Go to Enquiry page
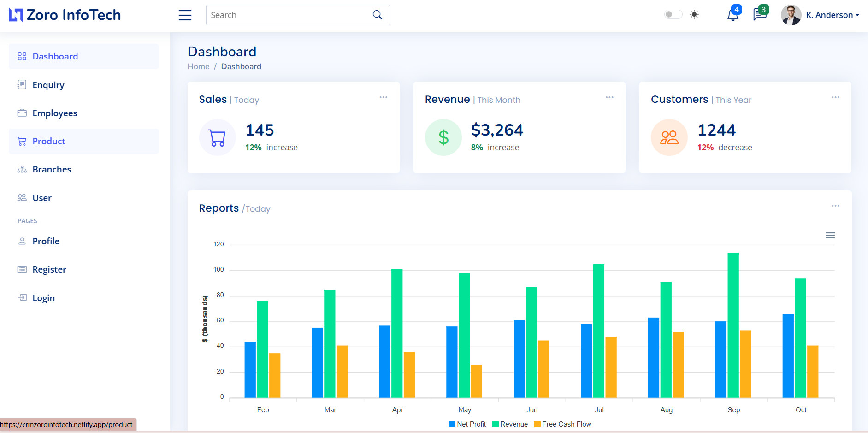This screenshot has width=868, height=433. pos(83,85)
